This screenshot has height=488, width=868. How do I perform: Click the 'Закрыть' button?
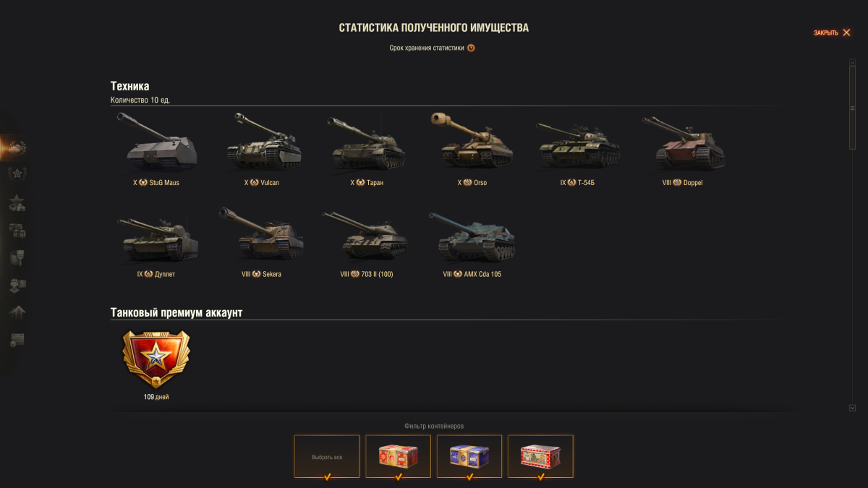pos(832,33)
